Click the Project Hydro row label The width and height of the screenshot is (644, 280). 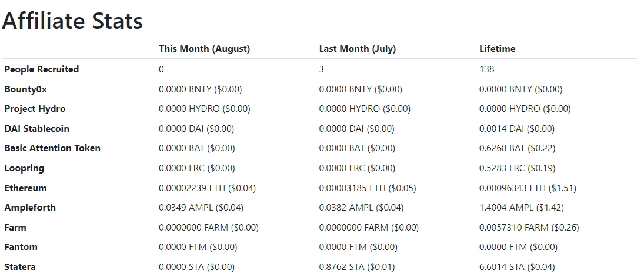tap(35, 109)
